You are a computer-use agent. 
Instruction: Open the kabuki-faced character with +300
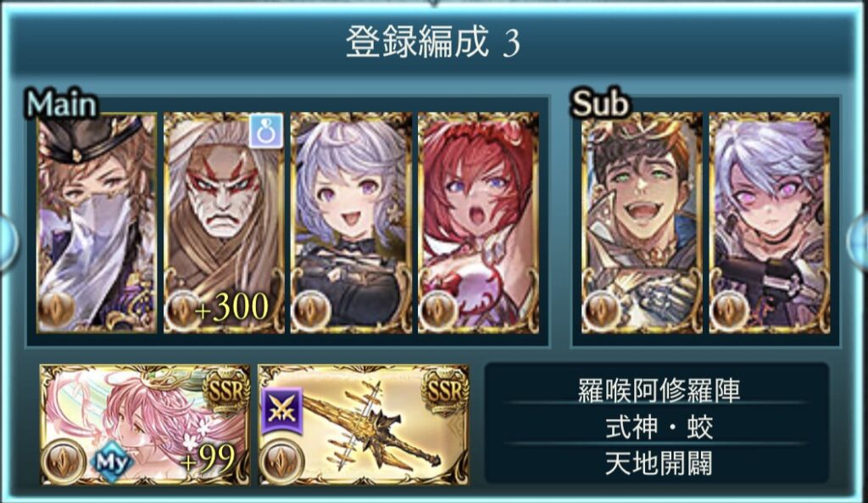click(x=224, y=223)
